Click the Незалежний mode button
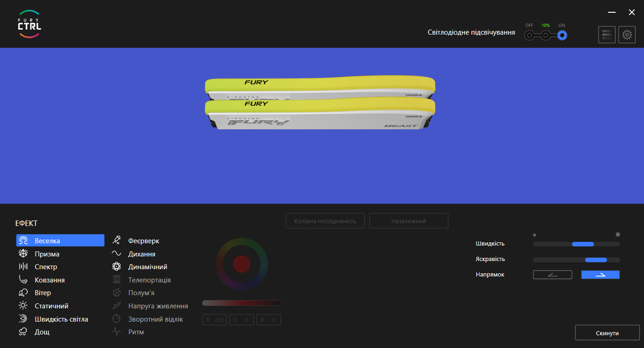 click(x=409, y=221)
